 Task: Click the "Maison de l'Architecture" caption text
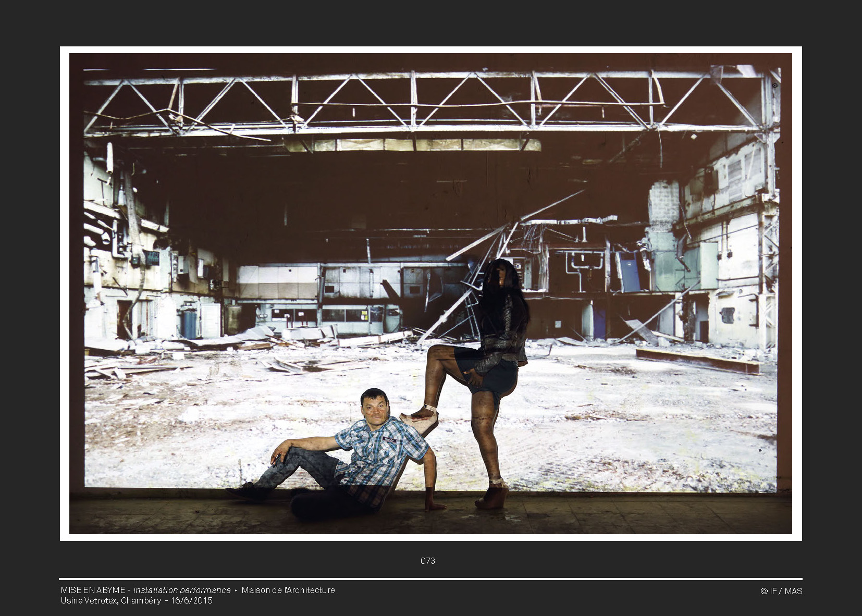(288, 590)
